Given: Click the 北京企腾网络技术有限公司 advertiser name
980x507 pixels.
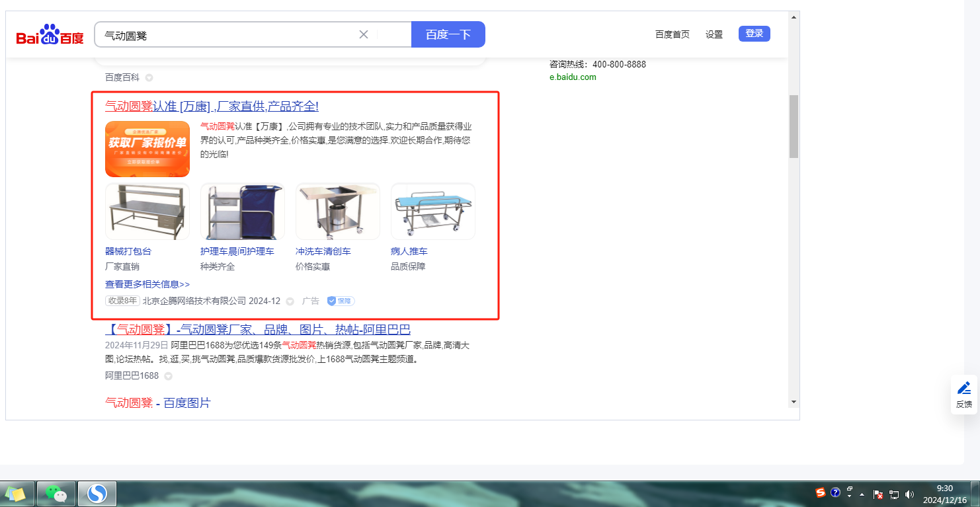Looking at the screenshot, I should pos(194,301).
